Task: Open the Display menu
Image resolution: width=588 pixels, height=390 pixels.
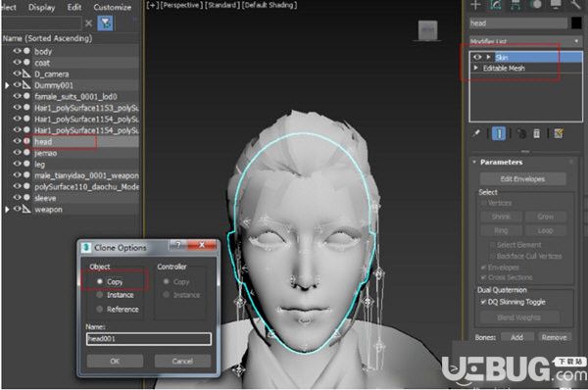Action: click(41, 7)
